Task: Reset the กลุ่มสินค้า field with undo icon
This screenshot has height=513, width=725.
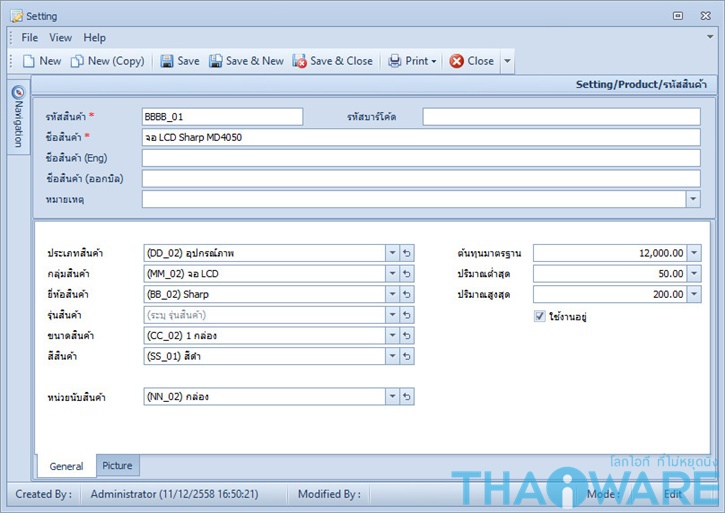Action: click(407, 274)
